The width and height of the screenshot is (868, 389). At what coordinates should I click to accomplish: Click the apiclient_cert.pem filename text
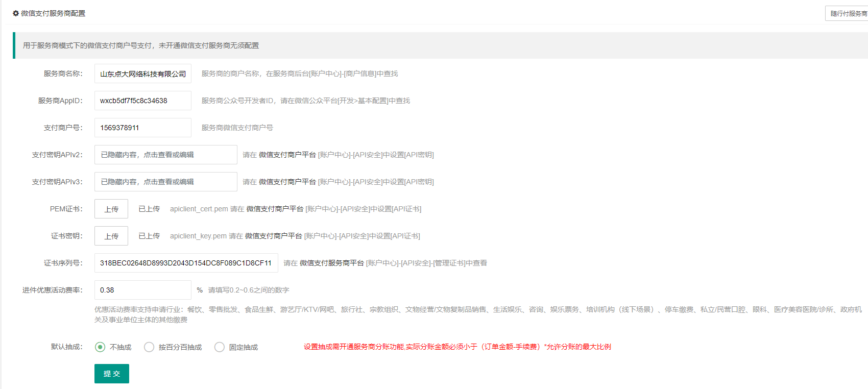click(x=199, y=209)
